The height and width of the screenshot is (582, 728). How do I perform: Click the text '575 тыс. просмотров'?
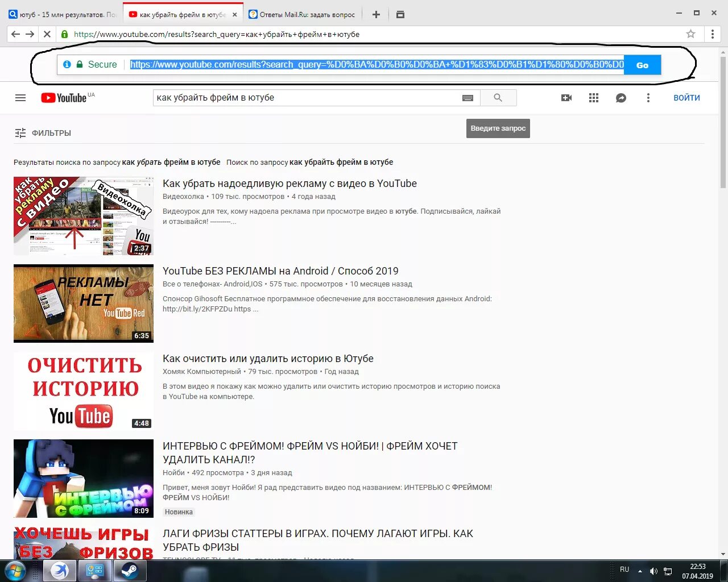(306, 284)
